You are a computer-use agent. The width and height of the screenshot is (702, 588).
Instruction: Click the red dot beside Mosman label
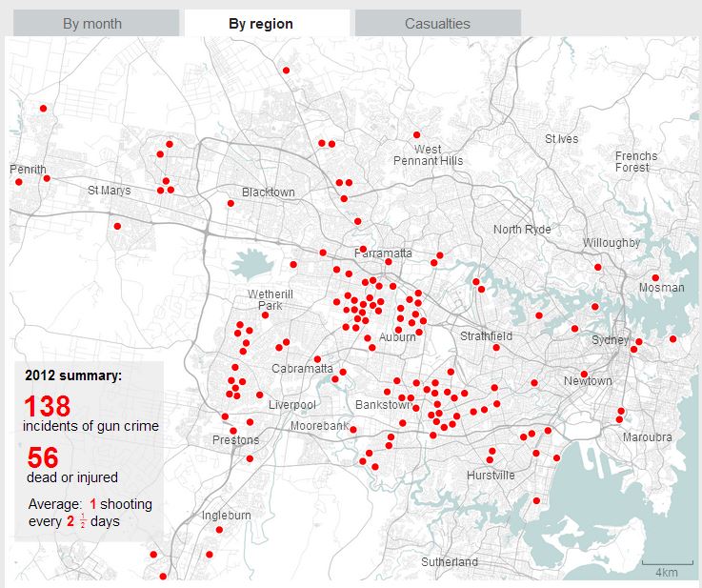(x=655, y=277)
